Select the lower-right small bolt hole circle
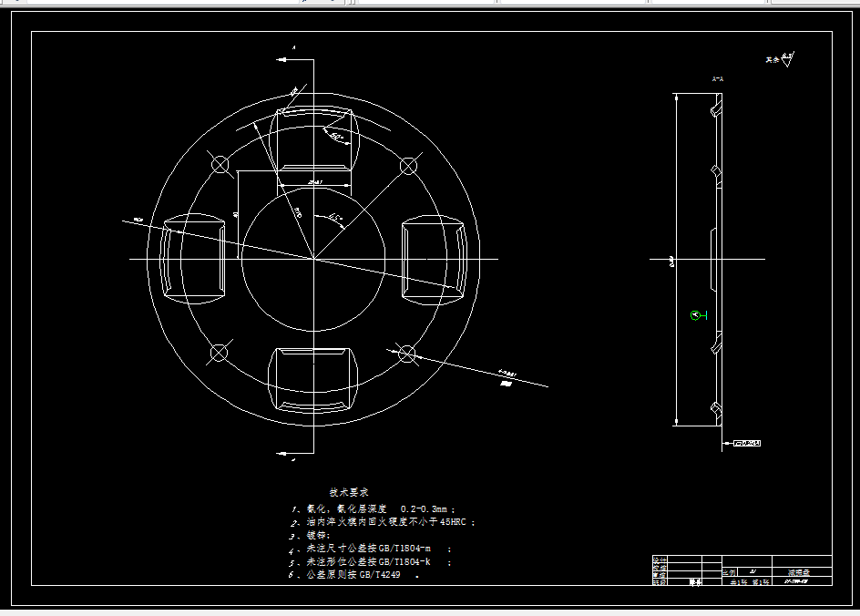The image size is (860, 616). coord(406,354)
